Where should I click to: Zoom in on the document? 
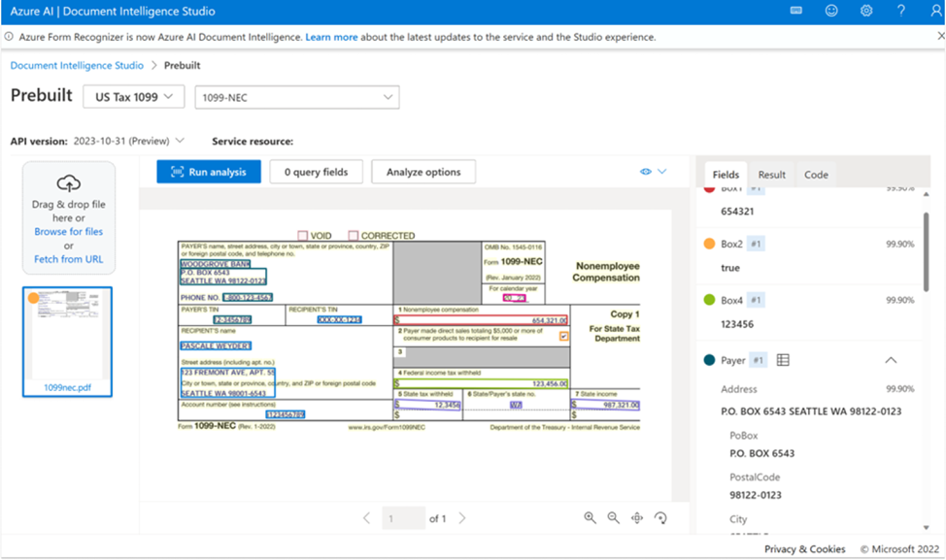[591, 518]
